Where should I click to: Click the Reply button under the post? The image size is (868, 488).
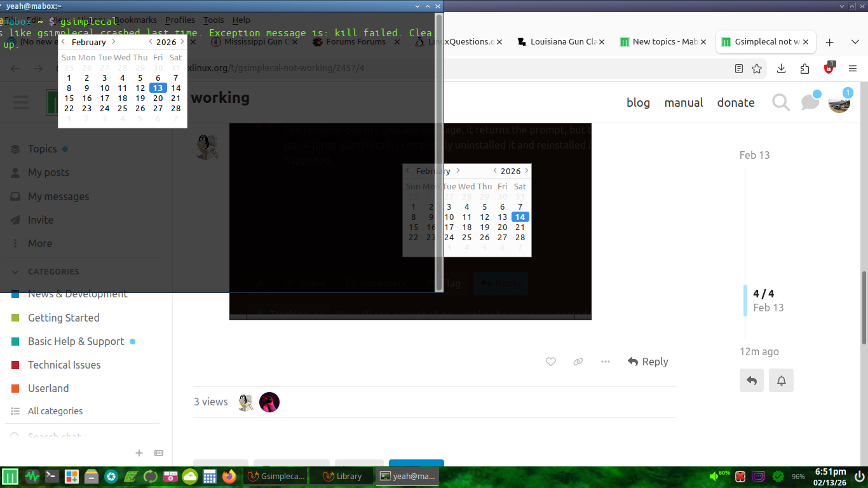click(x=648, y=362)
